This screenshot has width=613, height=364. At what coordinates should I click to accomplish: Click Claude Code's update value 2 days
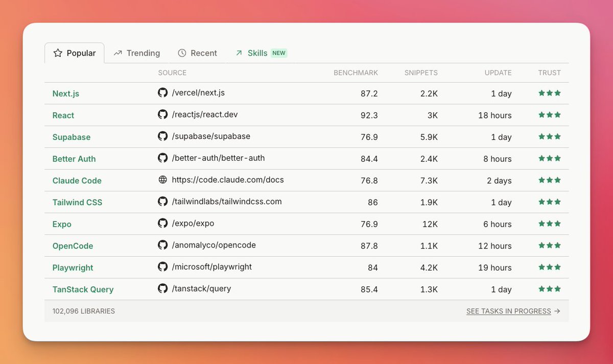tap(500, 181)
